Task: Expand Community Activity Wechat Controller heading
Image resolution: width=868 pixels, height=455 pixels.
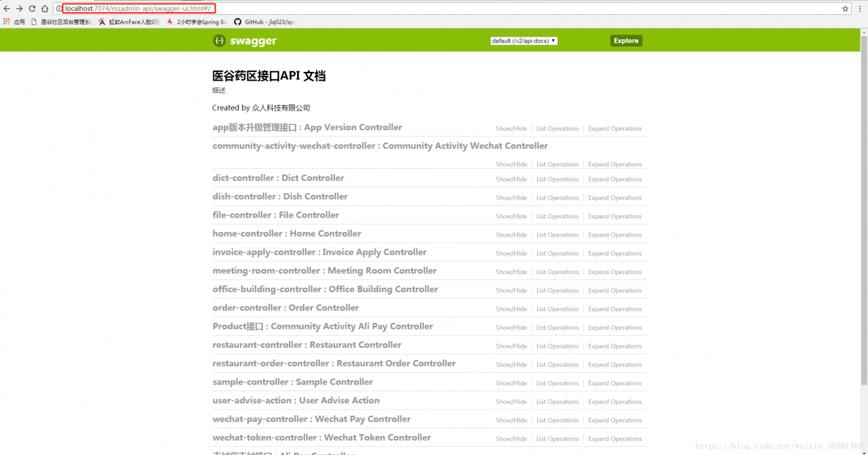Action: (380, 146)
